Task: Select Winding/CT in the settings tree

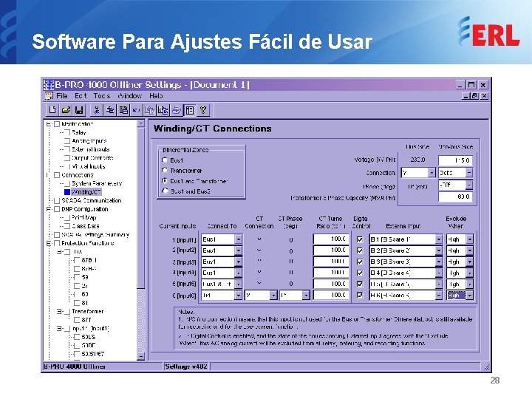Action: coord(86,192)
